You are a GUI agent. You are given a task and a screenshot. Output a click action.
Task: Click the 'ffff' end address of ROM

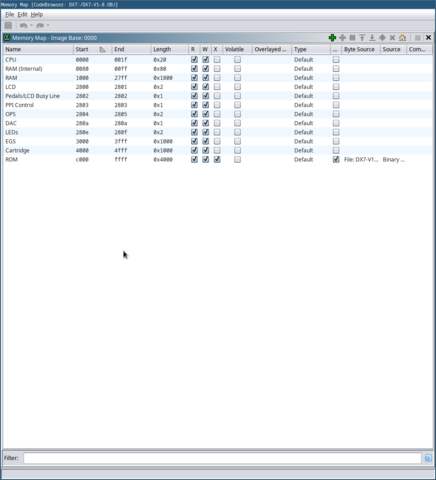(x=121, y=160)
